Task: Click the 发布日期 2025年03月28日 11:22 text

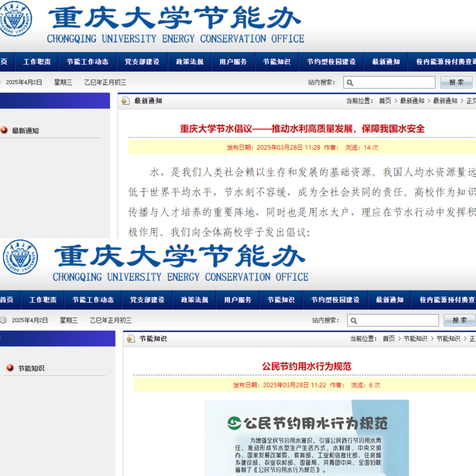Action: (280, 385)
